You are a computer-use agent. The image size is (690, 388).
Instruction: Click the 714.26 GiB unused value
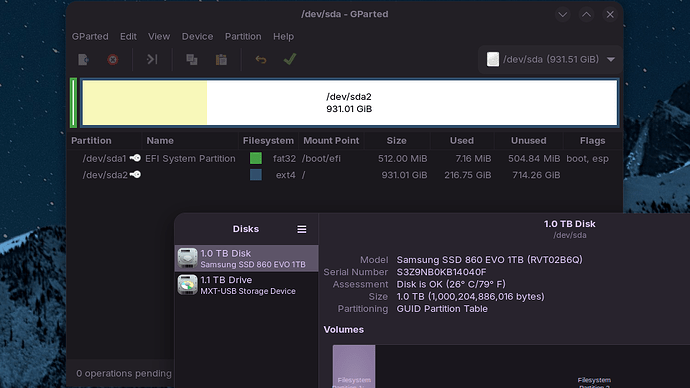(x=536, y=175)
